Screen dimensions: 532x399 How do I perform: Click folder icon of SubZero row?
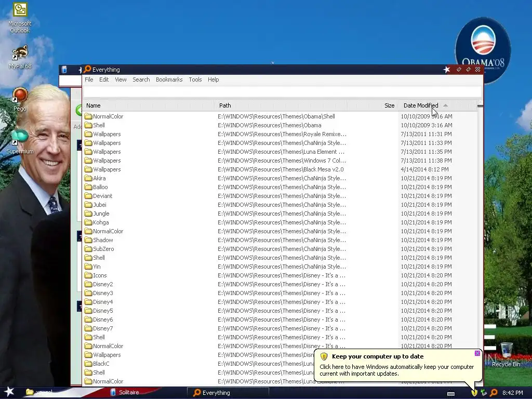pyautogui.click(x=88, y=249)
